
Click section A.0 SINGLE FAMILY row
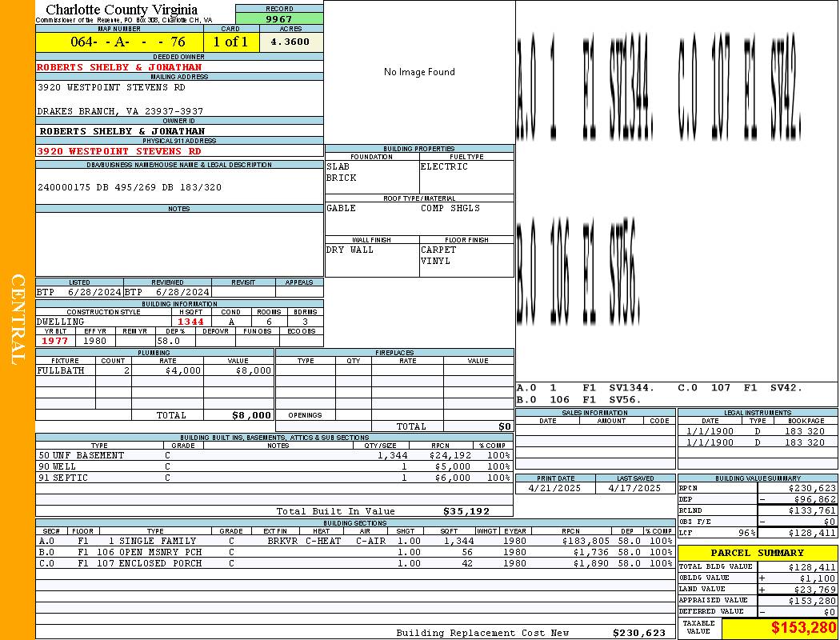tap(356, 542)
